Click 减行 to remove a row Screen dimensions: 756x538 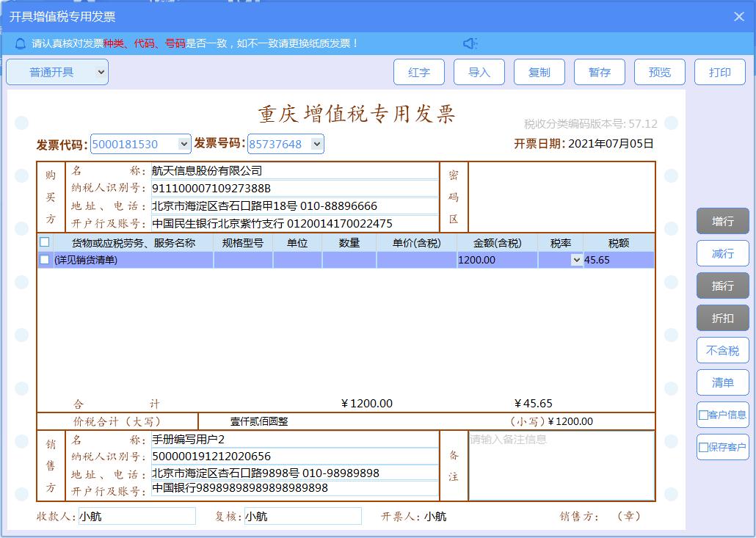click(722, 253)
